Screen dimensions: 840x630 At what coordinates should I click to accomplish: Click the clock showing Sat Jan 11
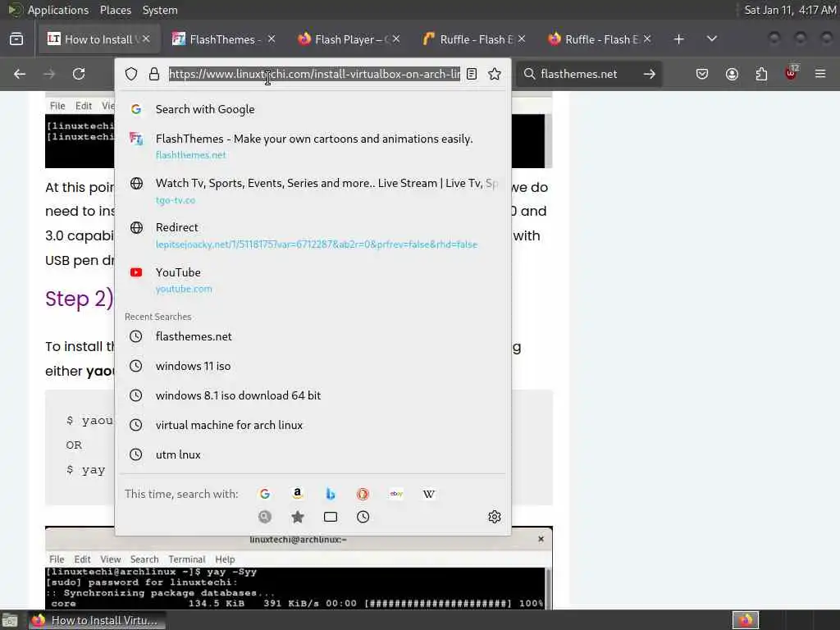pyautogui.click(x=790, y=10)
